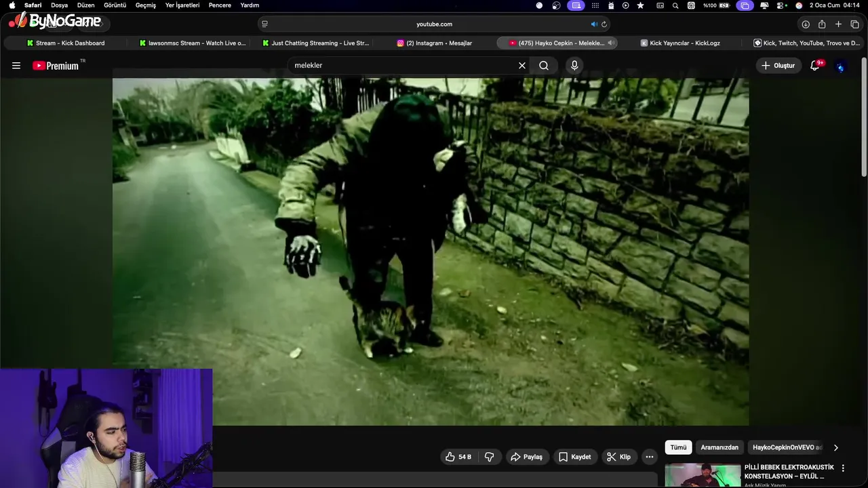Switch to Instagram Mesajlar tab
Screen dimensions: 868x488
coord(435,43)
